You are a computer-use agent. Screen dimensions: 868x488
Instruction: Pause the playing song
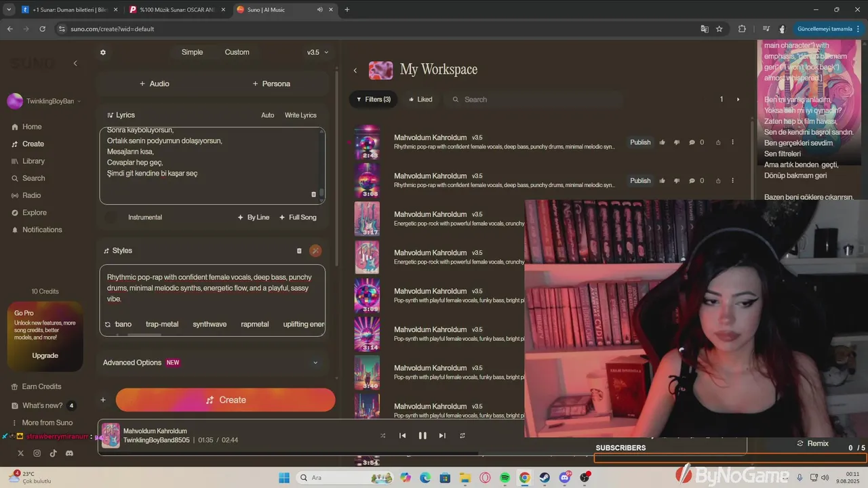tap(422, 436)
